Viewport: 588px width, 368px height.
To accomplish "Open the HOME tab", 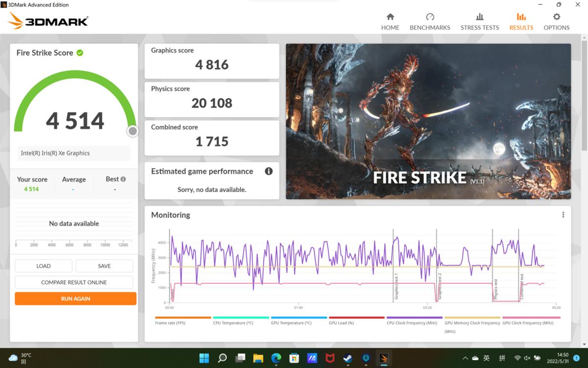I will (390, 22).
